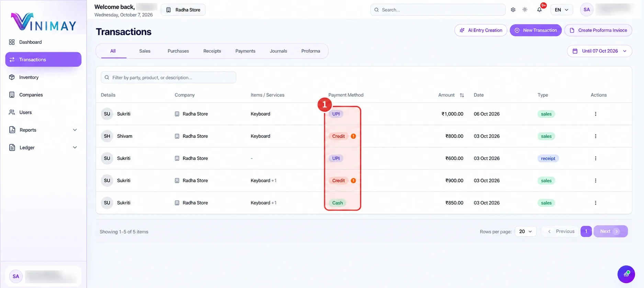Open the actions menu for the ₹600.00 receipt
The height and width of the screenshot is (288, 644).
595,158
